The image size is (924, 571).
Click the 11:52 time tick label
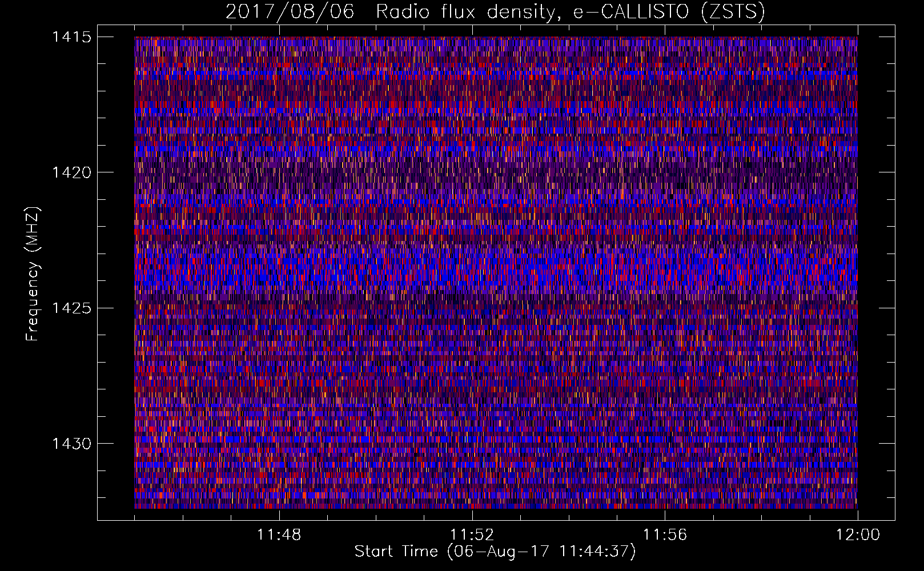click(472, 535)
